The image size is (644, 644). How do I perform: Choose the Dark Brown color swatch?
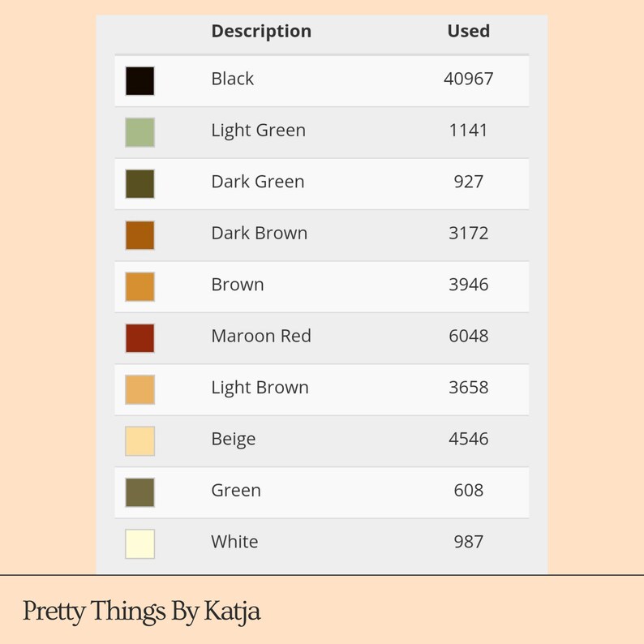point(140,235)
